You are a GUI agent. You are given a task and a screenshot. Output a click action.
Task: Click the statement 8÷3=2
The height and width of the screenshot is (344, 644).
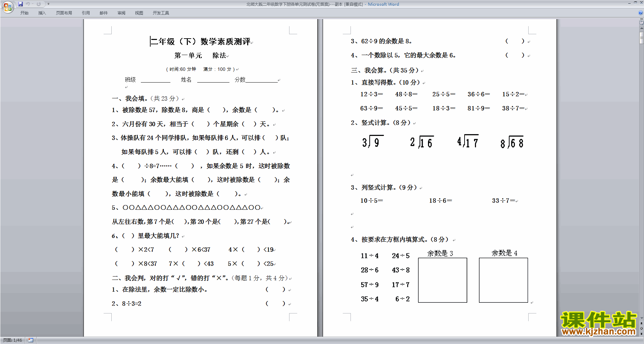tap(131, 303)
